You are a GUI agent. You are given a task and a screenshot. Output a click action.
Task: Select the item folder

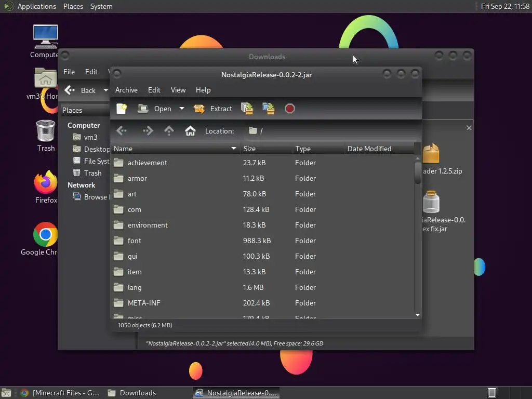[x=262, y=272]
